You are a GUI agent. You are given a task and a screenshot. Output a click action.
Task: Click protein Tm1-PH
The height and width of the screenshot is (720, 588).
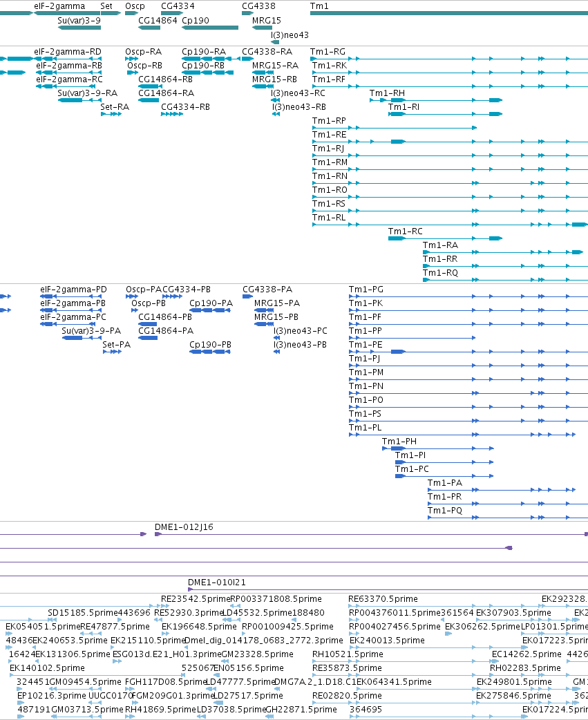399,442
